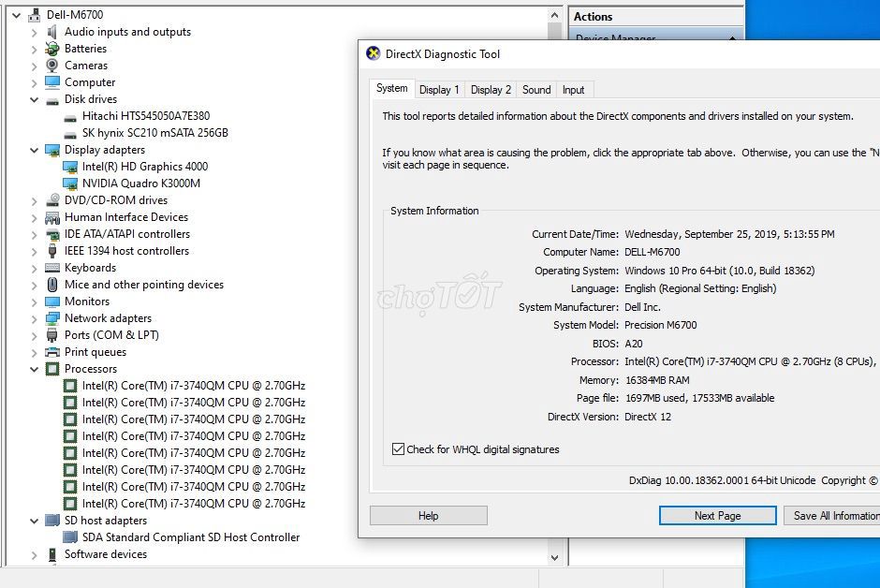The width and height of the screenshot is (880, 588).
Task: Collapse the Processors node
Action: tap(35, 369)
